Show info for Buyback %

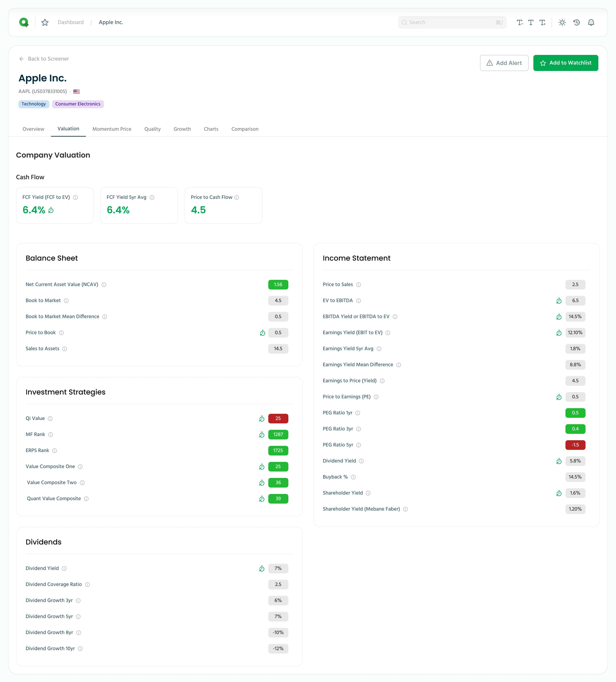click(x=353, y=477)
